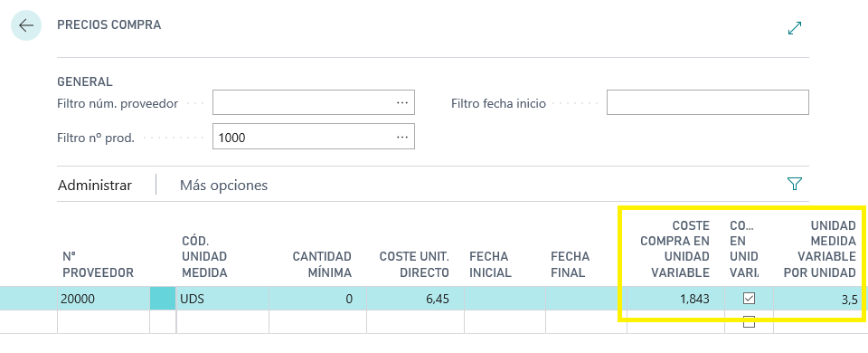Expand page with the diagonal arrows icon
868x353 pixels.
point(795,28)
